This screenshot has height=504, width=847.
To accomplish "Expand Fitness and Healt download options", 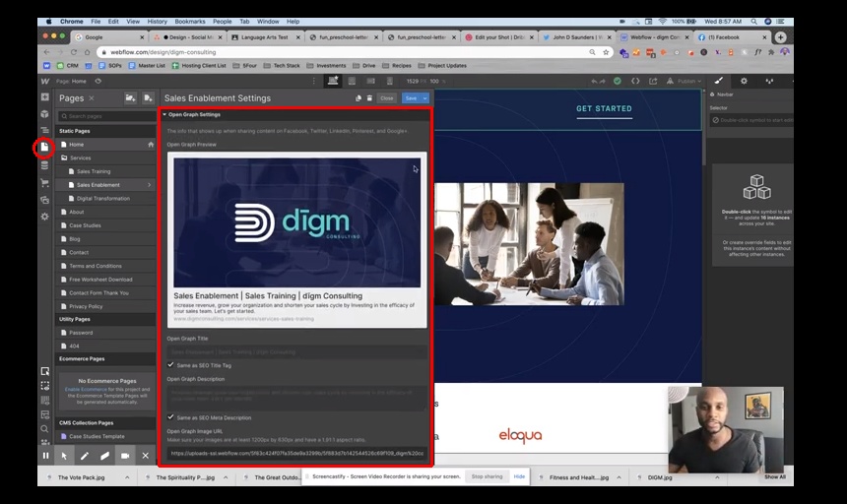I will pos(619,477).
